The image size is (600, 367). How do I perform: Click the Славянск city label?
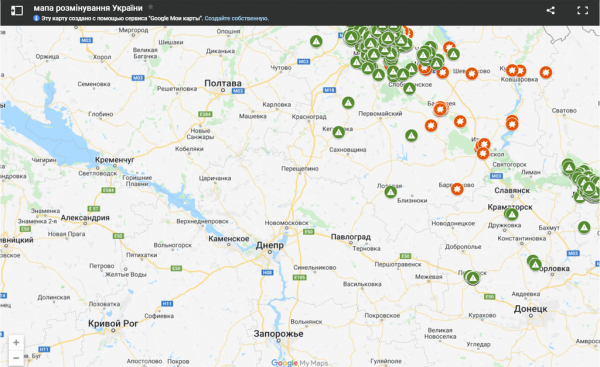[x=512, y=190]
